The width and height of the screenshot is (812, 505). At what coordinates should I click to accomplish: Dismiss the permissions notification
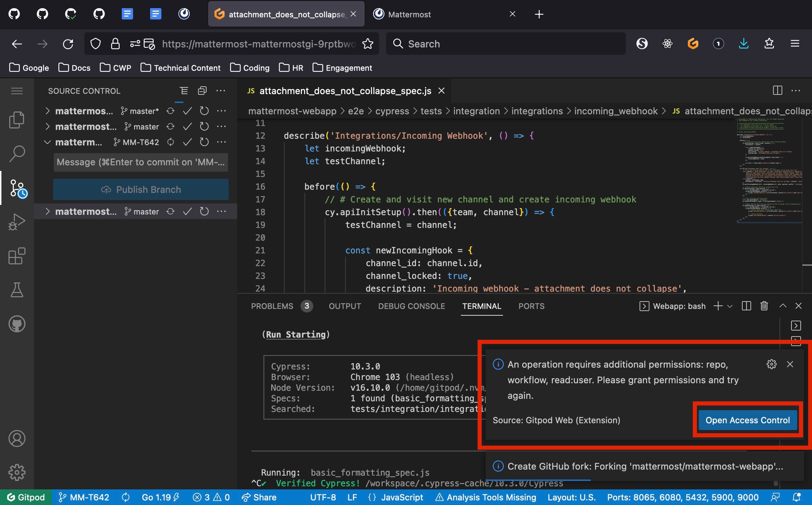click(x=790, y=364)
